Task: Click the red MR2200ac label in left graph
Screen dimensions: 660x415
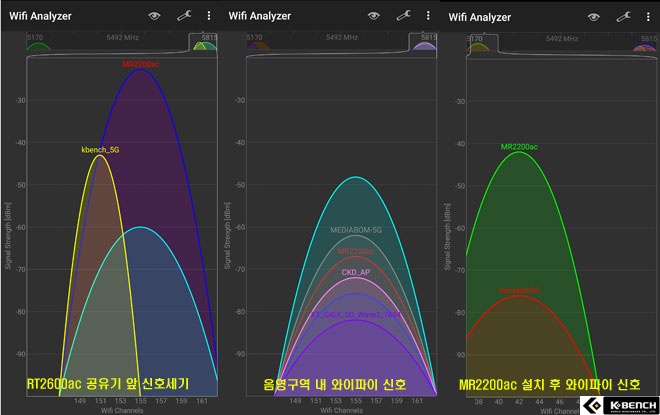Action: 141,64
